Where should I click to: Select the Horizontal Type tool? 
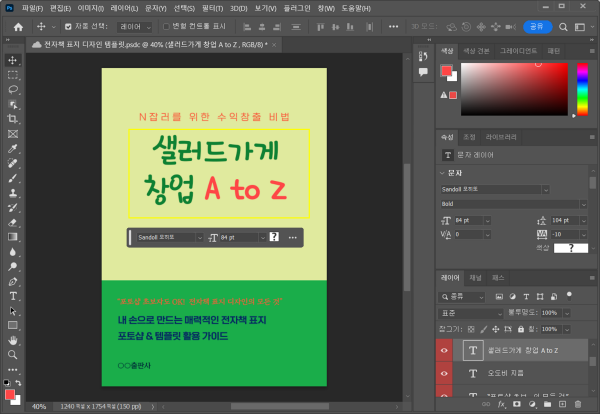tap(13, 296)
